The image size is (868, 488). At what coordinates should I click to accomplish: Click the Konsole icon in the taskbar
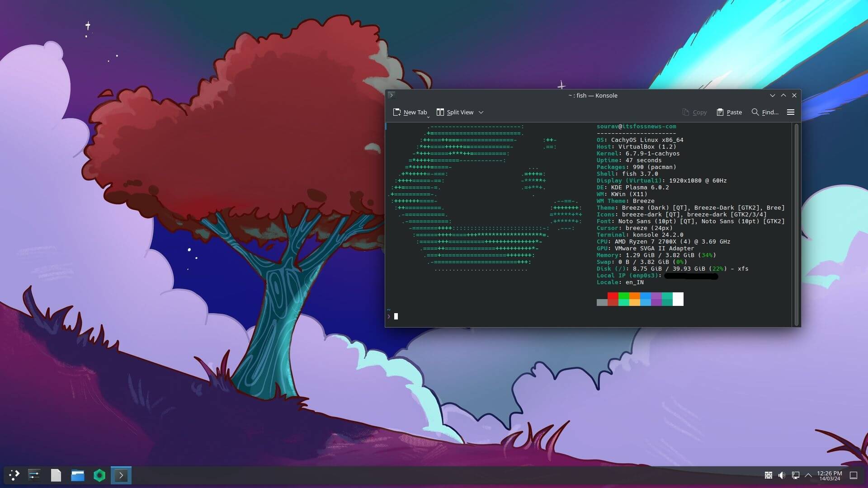pyautogui.click(x=121, y=475)
